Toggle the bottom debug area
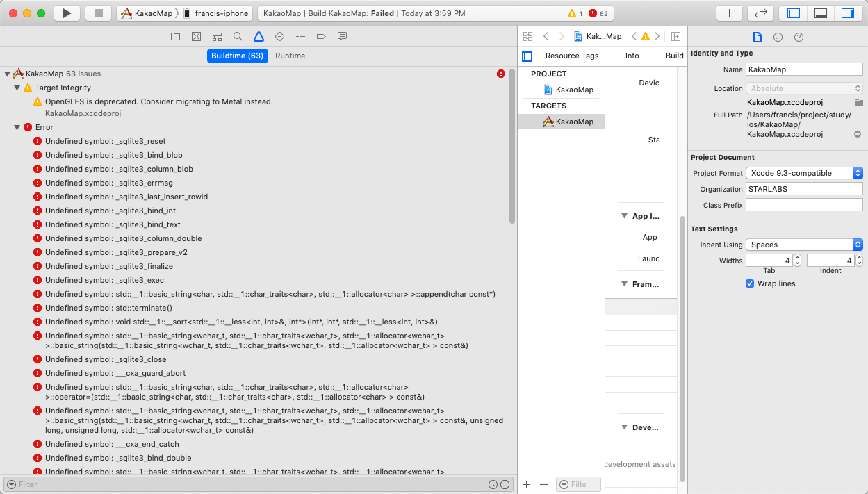The height and width of the screenshot is (494, 868). 820,13
